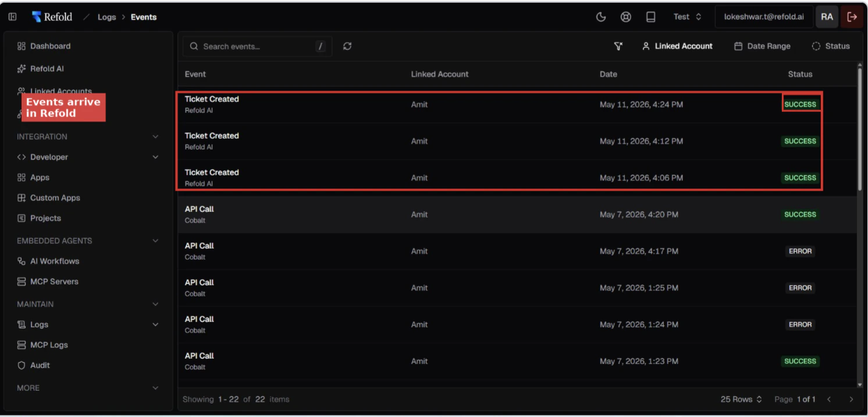Expand the Developer menu chevron
This screenshot has width=868, height=417.
[155, 157]
